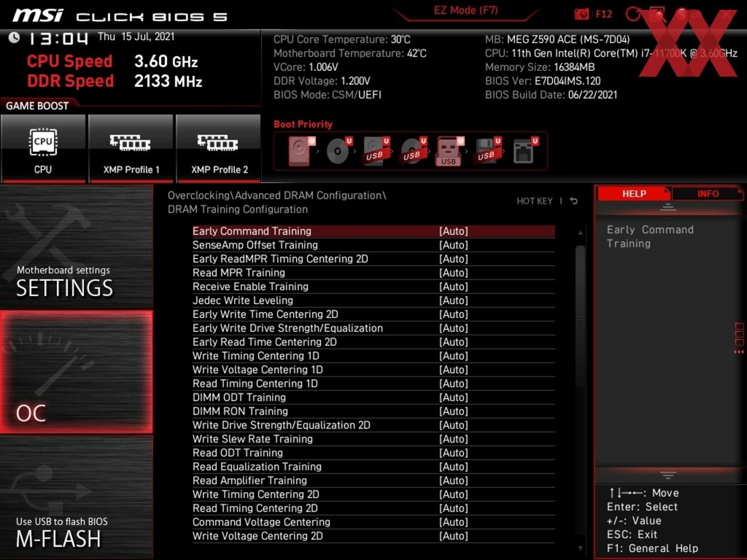Select the optical disc boot device icon

click(x=339, y=150)
